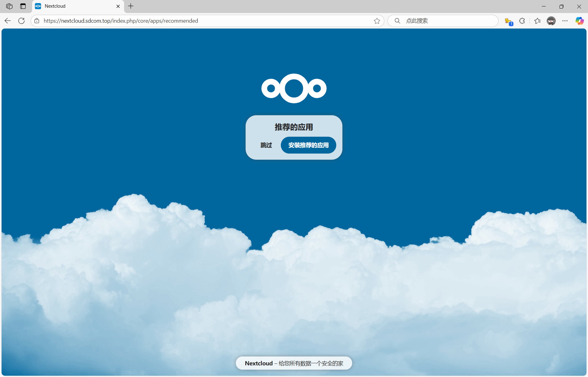The width and height of the screenshot is (588, 377).
Task: View site information lock icon
Action: 37,21
